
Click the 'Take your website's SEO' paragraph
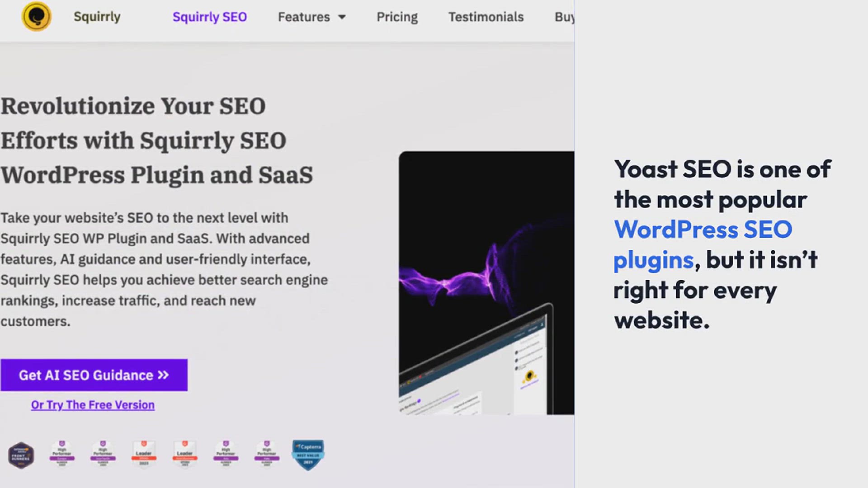(164, 269)
